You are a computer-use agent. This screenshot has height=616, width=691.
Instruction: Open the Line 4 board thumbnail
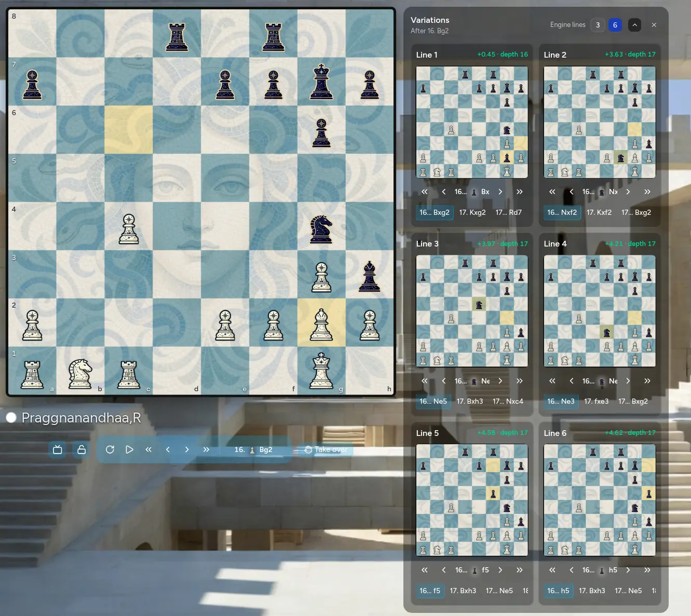coord(600,311)
